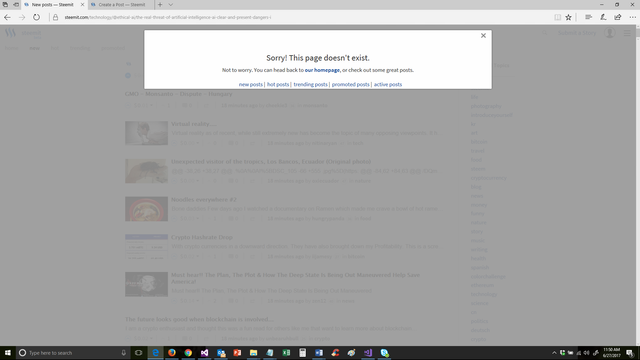Open the Edge Hub panel
This screenshot has height=360, width=640.
coord(588,17)
